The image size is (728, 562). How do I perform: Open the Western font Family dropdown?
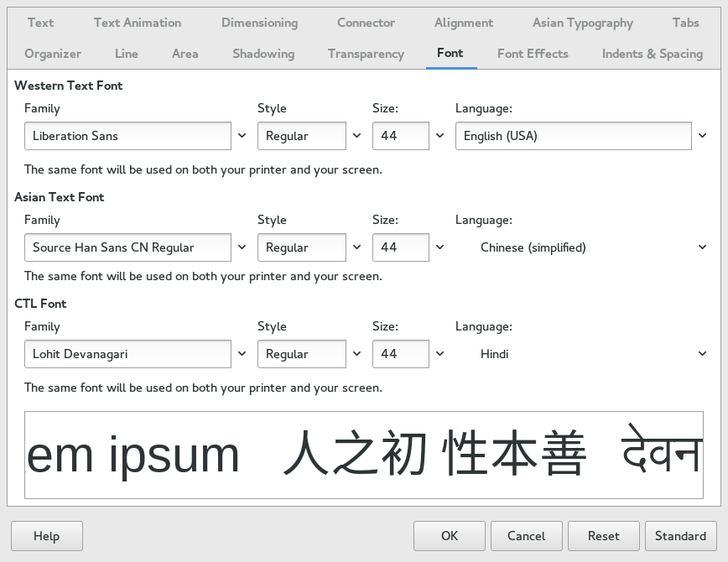[242, 135]
